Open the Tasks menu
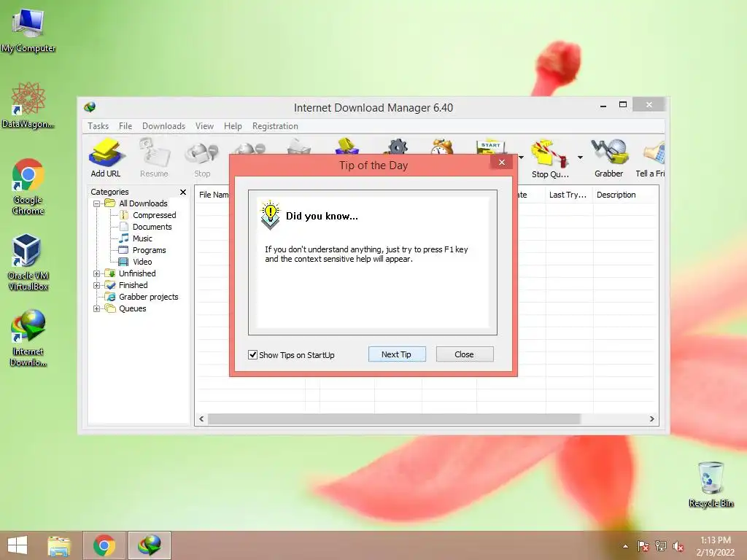 [98, 125]
